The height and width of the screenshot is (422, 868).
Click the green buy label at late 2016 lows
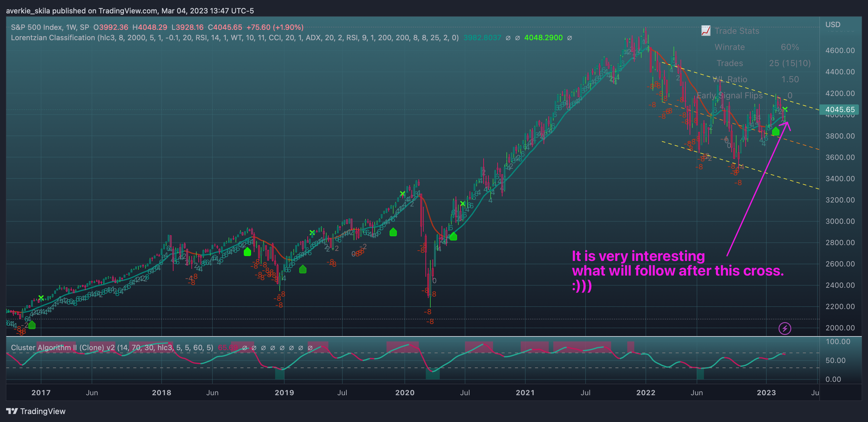[32, 325]
